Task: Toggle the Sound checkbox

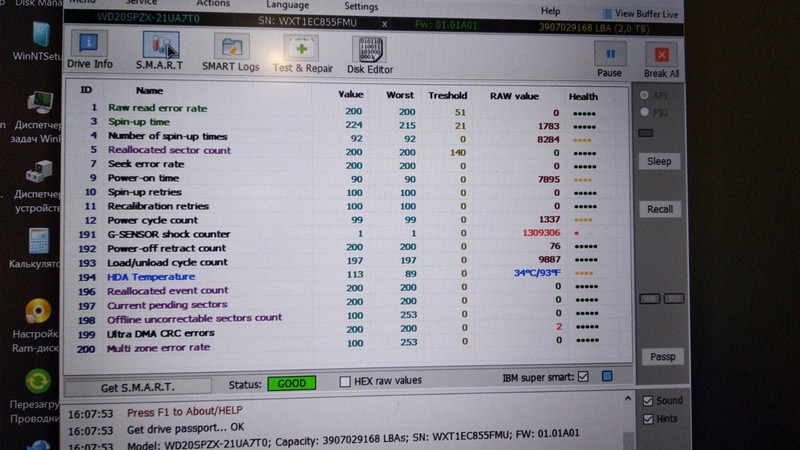Action: coord(648,401)
